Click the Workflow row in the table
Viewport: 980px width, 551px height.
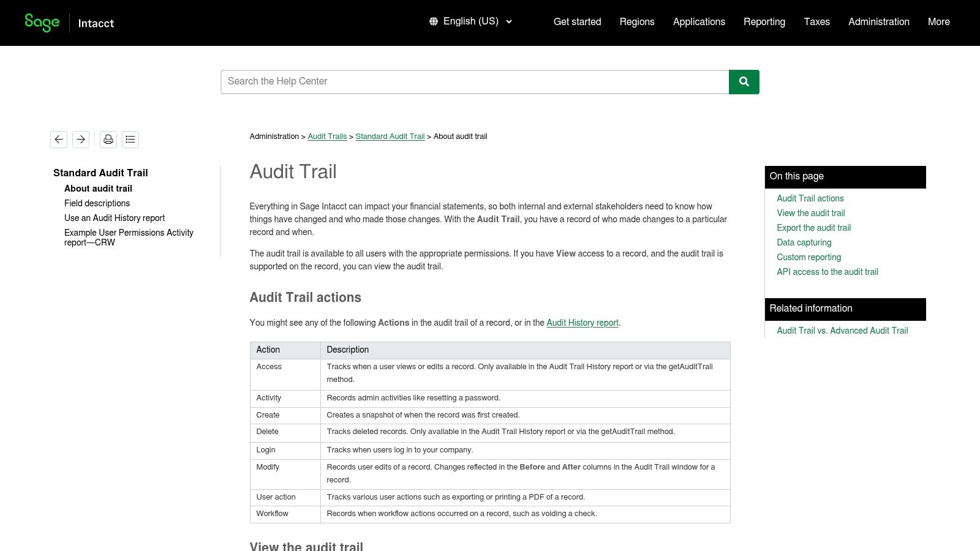pos(490,514)
